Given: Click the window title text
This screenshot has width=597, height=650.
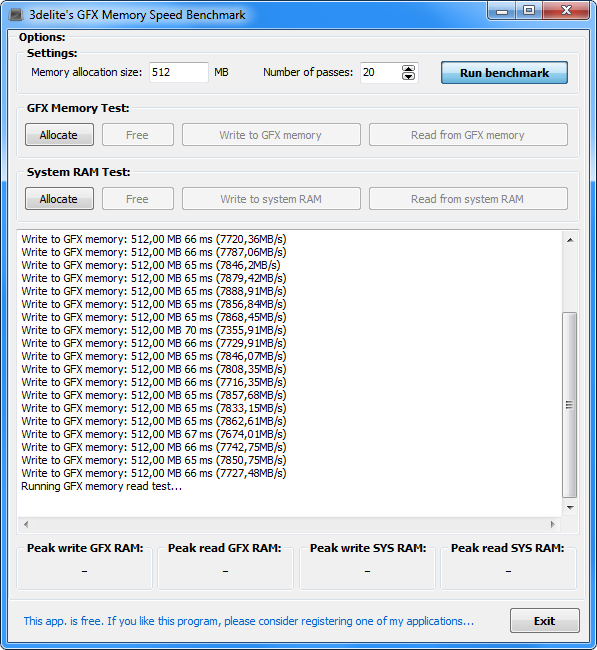Looking at the screenshot, I should [x=137, y=15].
